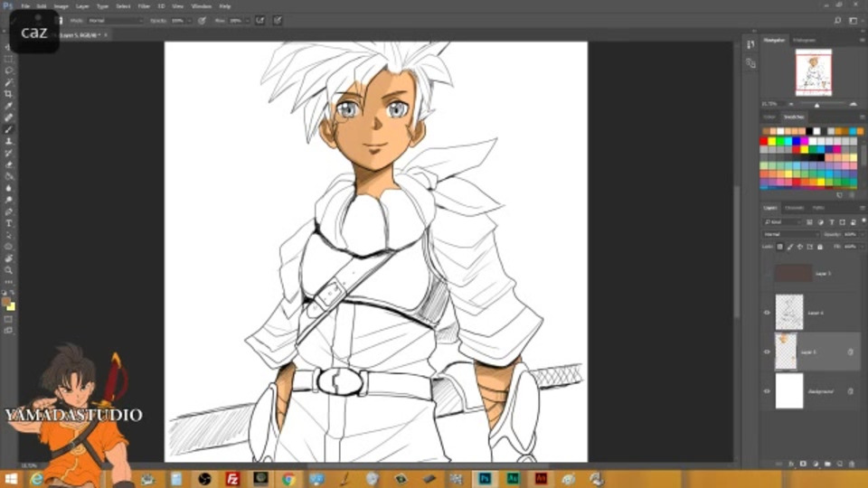Image resolution: width=868 pixels, height=488 pixels.
Task: Open the File menu
Action: [x=25, y=6]
